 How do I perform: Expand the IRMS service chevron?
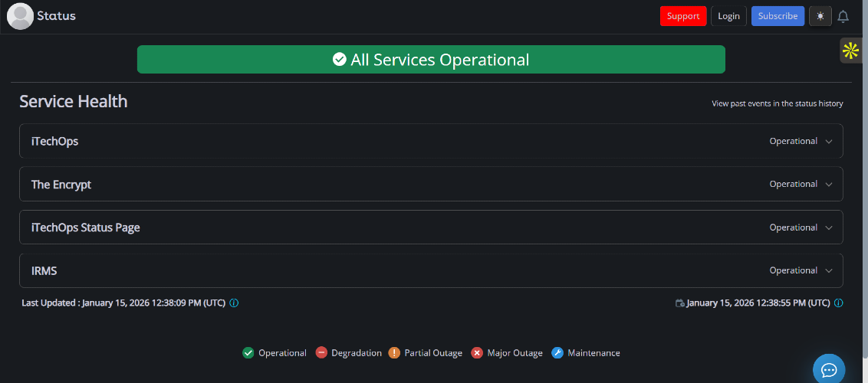tap(829, 270)
